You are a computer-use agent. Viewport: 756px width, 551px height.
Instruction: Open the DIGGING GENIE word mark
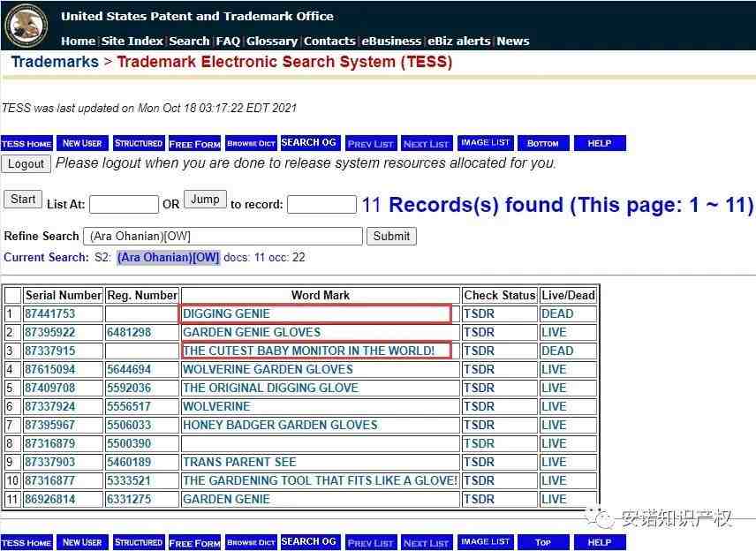[226, 313]
